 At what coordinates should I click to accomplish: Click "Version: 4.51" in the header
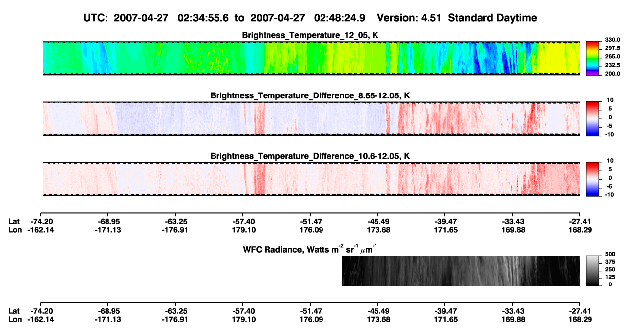tap(409, 18)
